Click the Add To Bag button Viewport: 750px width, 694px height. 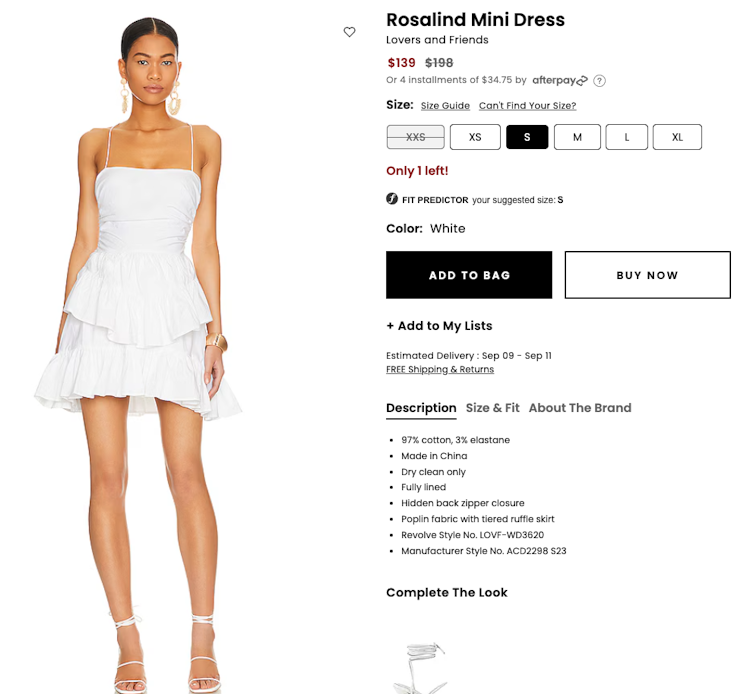(x=469, y=275)
